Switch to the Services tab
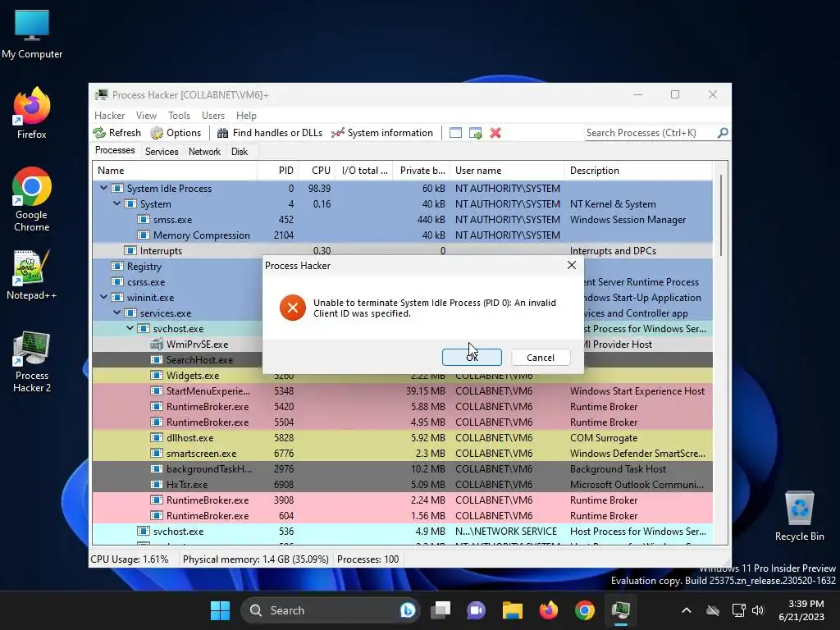This screenshot has height=630, width=840. pos(162,152)
